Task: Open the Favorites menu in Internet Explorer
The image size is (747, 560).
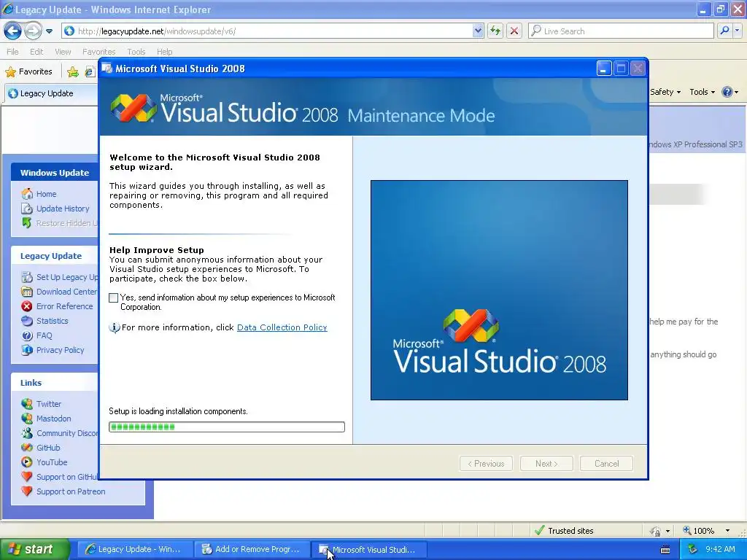Action: (98, 52)
